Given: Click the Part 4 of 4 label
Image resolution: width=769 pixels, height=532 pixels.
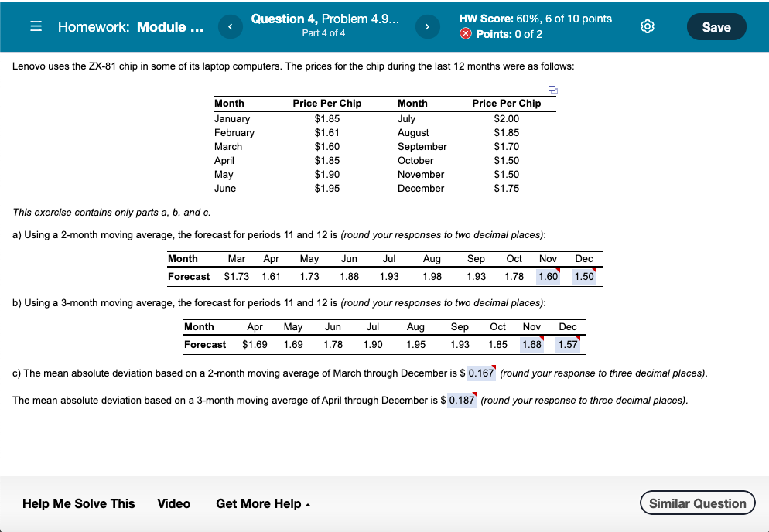Looking at the screenshot, I should click(324, 33).
